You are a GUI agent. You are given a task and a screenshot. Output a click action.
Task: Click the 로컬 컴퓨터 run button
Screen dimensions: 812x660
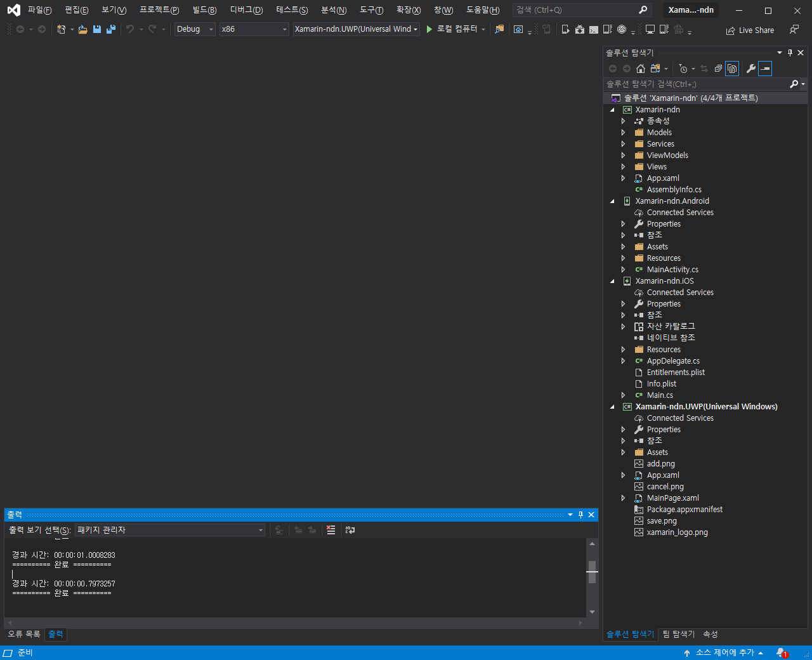tap(452, 29)
